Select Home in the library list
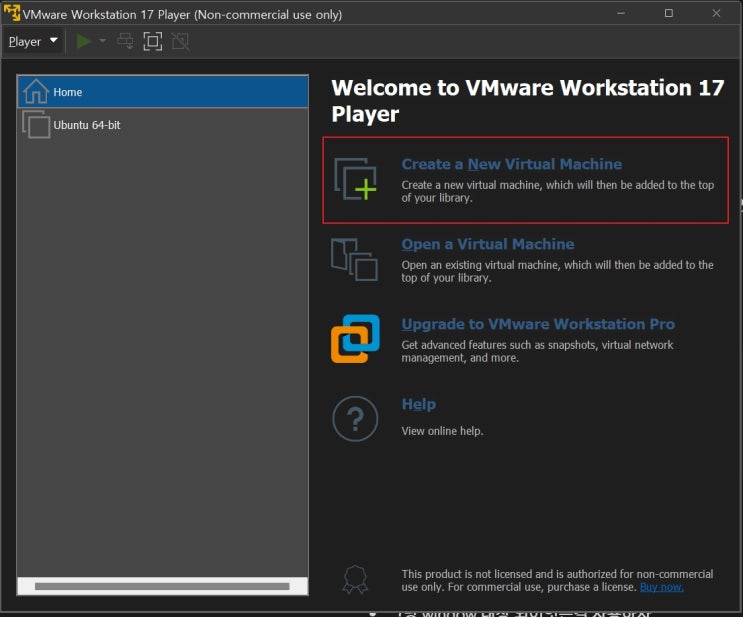This screenshot has width=743, height=617. pos(163,92)
